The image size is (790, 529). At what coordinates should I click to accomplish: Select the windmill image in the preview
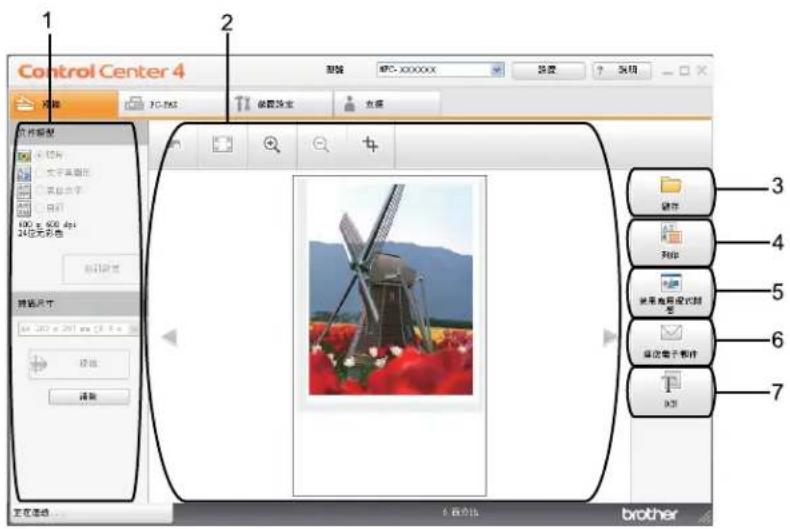(390, 290)
